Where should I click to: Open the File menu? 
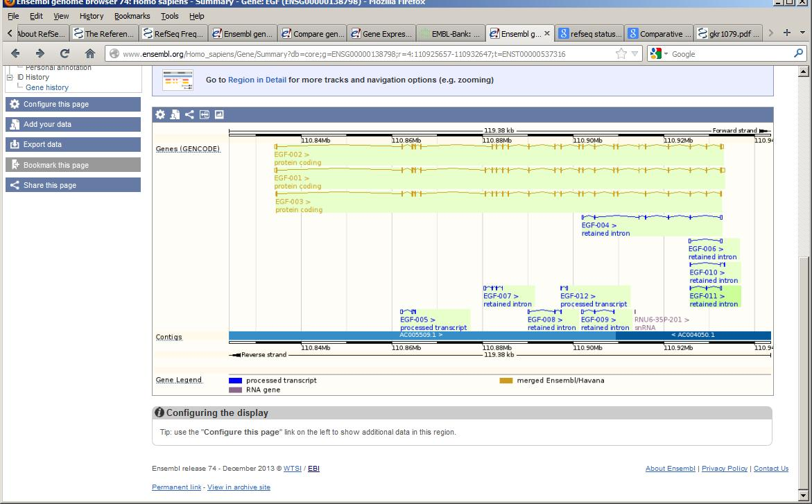coord(13,16)
